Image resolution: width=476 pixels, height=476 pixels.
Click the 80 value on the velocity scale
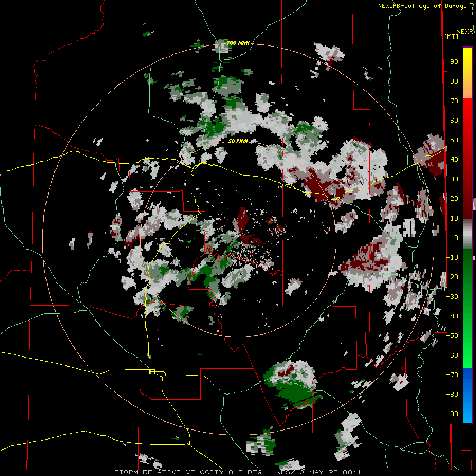454,81
